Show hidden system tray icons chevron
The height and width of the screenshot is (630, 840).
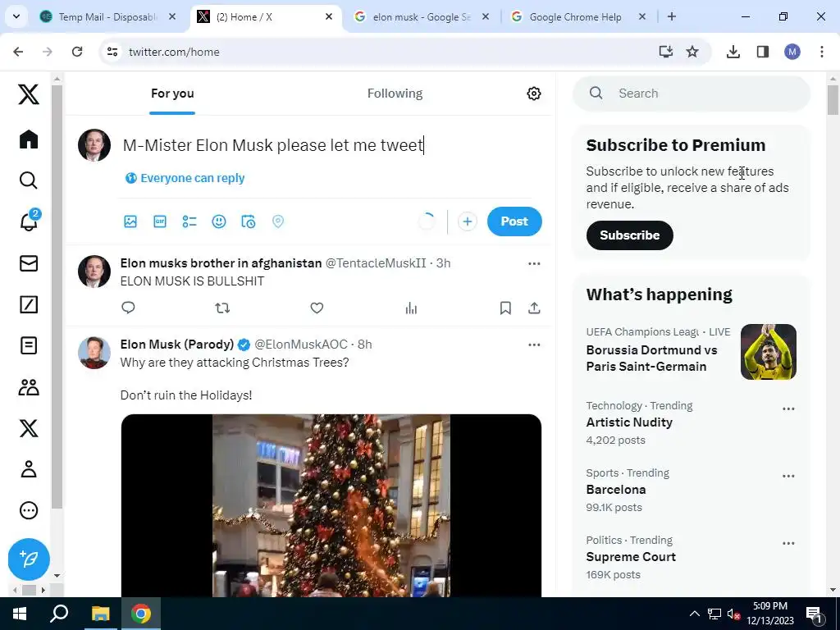click(x=694, y=614)
